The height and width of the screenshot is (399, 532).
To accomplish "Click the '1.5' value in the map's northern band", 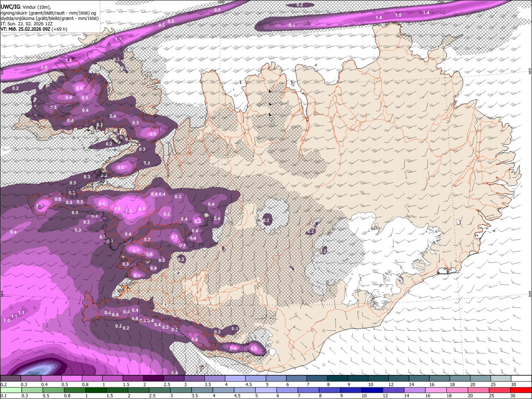I will click(398, 15).
